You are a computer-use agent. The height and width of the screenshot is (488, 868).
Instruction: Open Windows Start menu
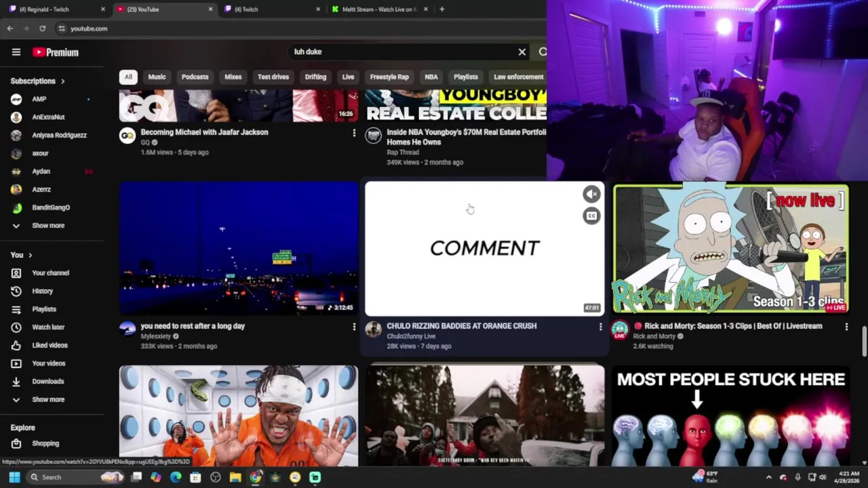14,477
